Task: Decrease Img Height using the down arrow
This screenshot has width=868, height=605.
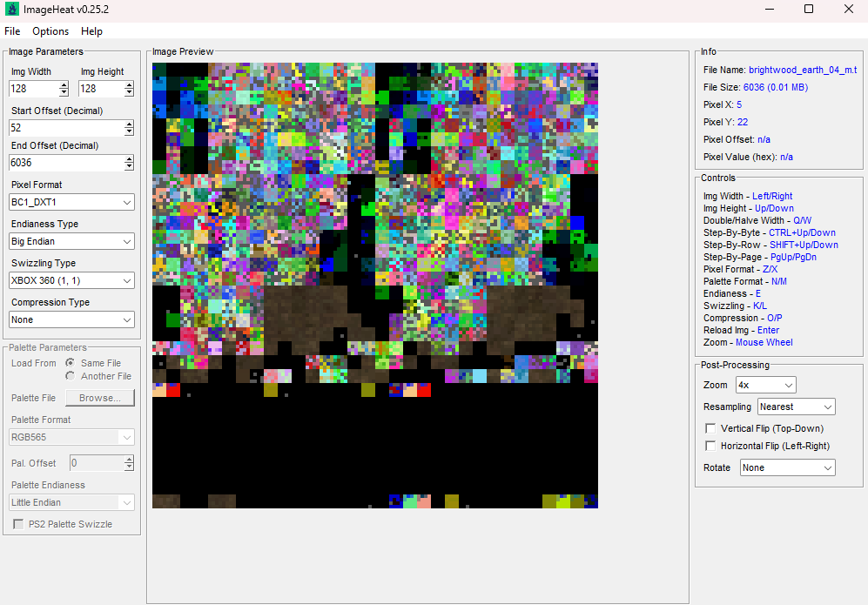Action: click(x=129, y=92)
